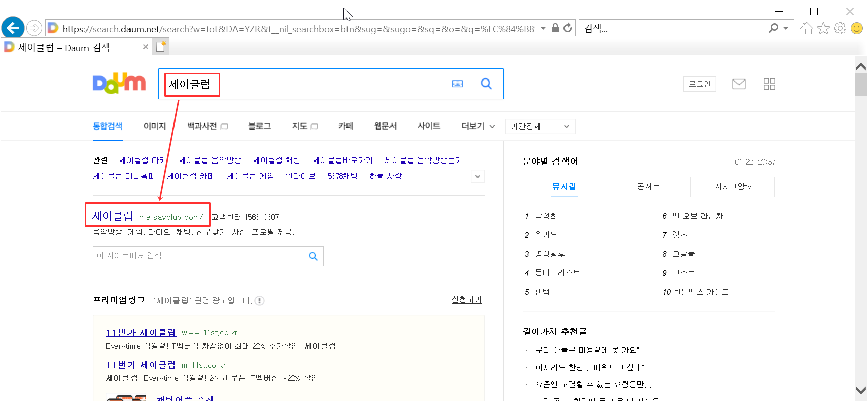Click related search 세이클럽 음악방송
This screenshot has height=402, width=868.
click(210, 160)
